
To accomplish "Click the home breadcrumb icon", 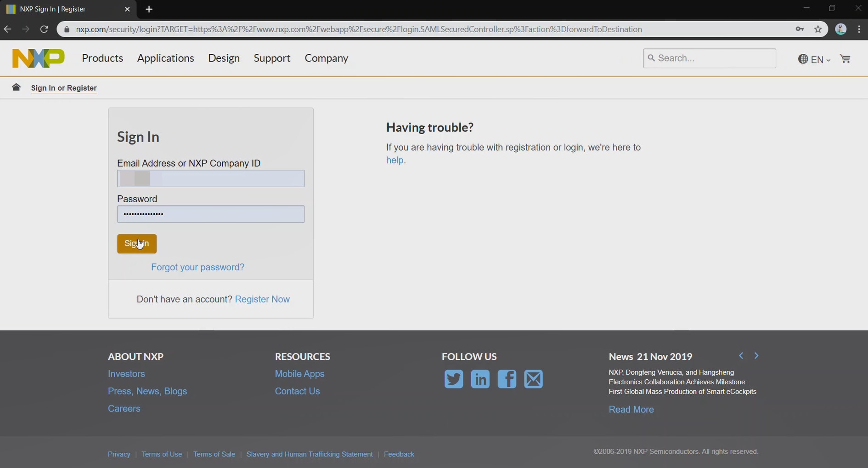I will [16, 87].
